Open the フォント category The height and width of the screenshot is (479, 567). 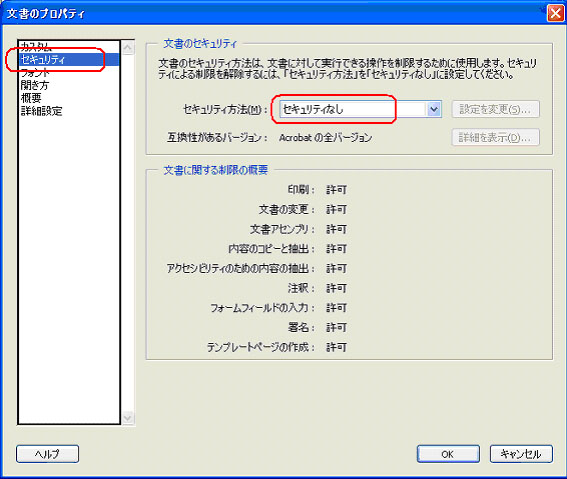click(x=35, y=72)
